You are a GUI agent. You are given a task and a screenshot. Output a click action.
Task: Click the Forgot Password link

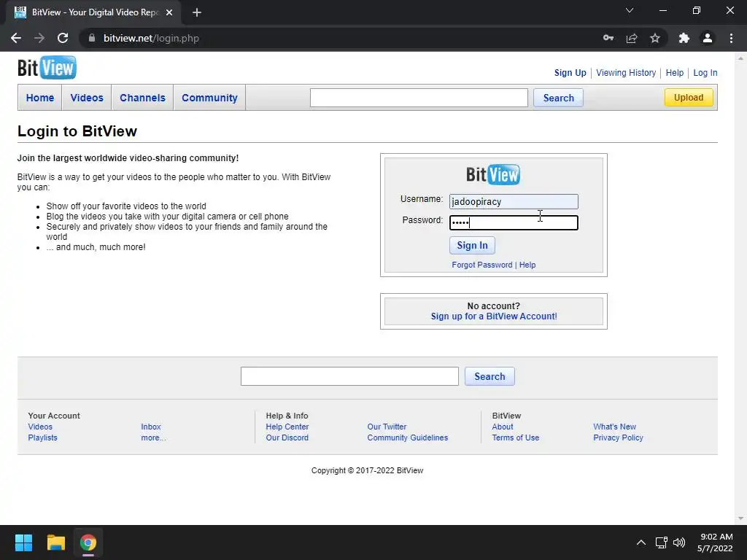pos(482,265)
